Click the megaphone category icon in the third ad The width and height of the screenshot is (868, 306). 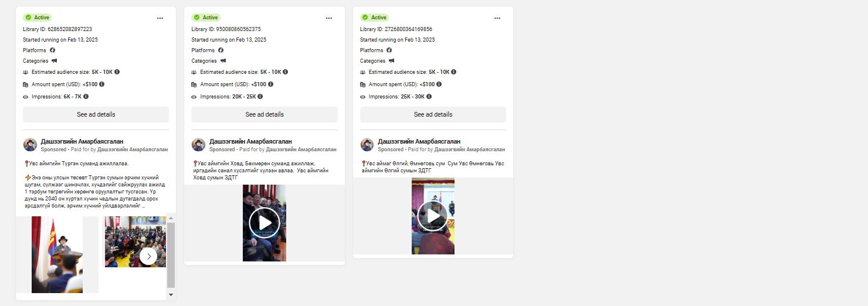(391, 61)
